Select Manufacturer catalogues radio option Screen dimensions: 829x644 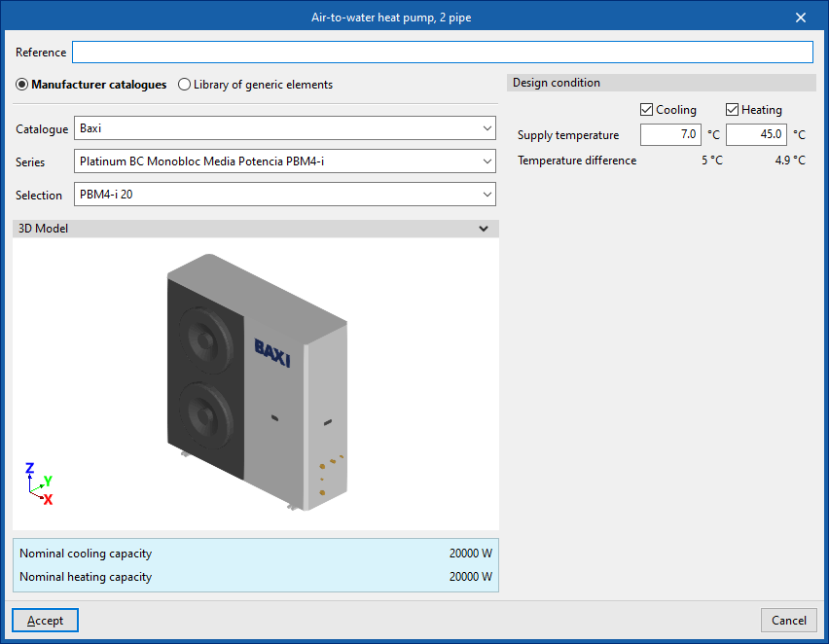pos(90,85)
